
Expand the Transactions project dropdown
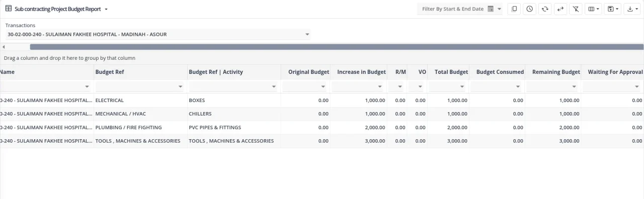[x=307, y=35]
